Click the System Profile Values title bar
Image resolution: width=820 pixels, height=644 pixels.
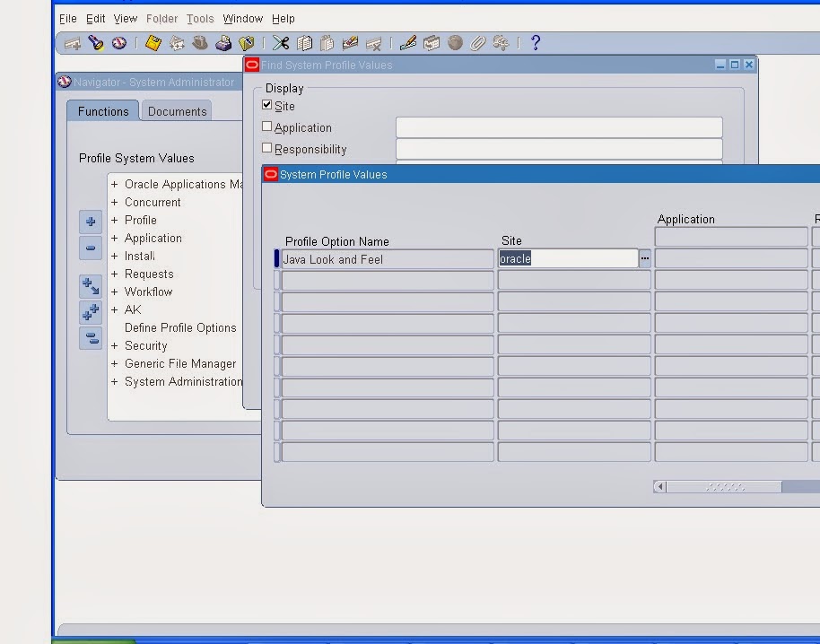click(541, 174)
